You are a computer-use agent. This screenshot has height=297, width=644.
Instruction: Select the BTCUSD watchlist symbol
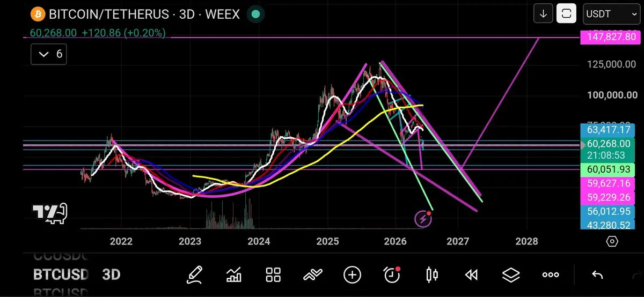[x=61, y=275]
